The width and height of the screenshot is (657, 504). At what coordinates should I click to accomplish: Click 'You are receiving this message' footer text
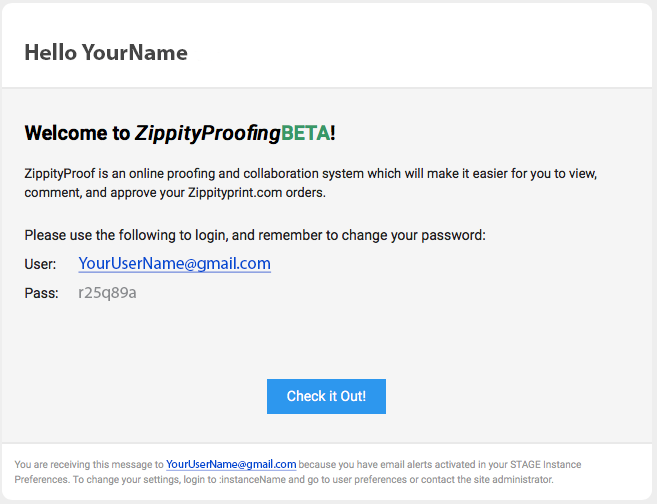84,464
